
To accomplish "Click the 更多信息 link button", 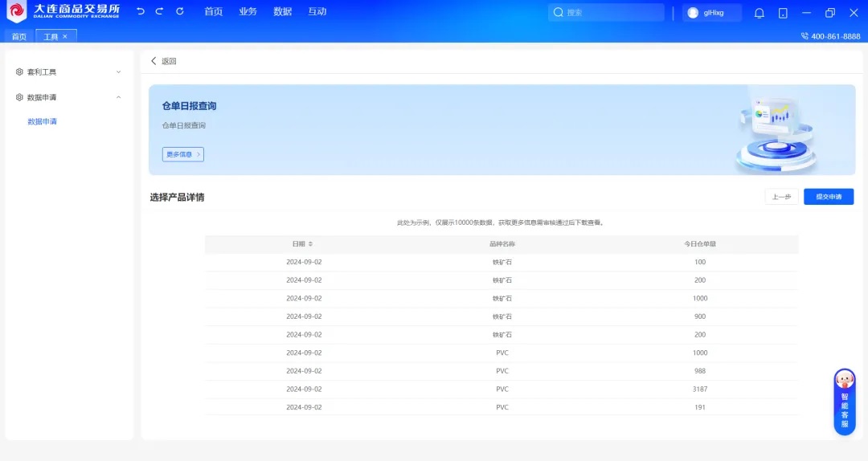I will click(x=182, y=154).
